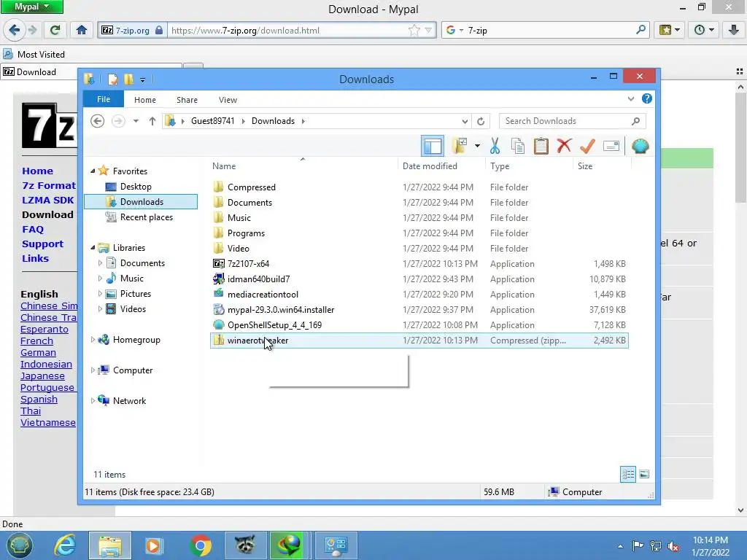Open the LZMA SDK link on 7-zip page

point(47,200)
